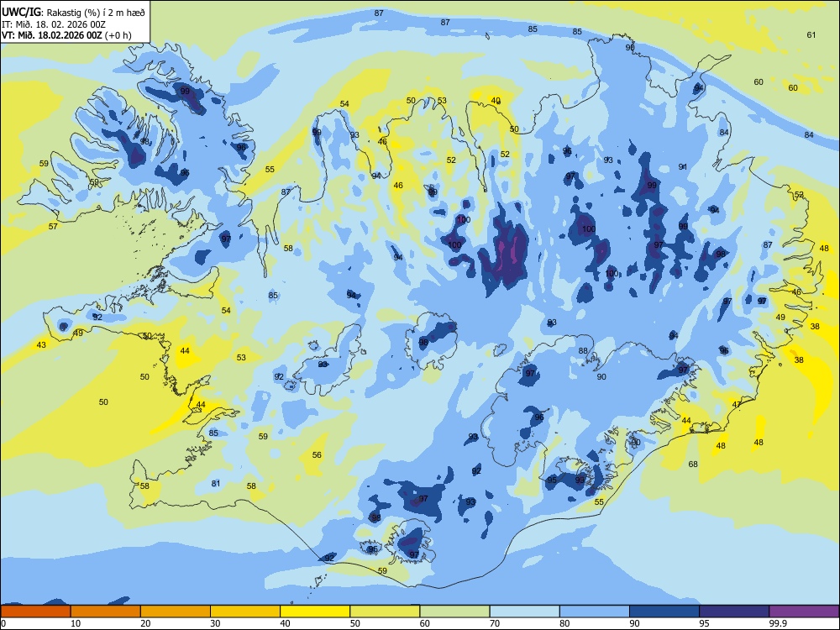Click the 40–50 bright yellow legend swatch

pos(315,612)
